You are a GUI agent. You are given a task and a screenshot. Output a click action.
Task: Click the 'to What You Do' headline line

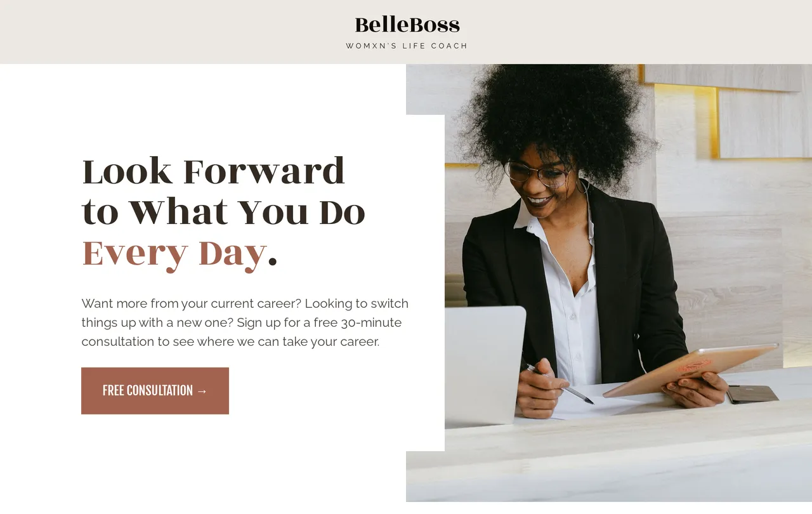pyautogui.click(x=223, y=212)
